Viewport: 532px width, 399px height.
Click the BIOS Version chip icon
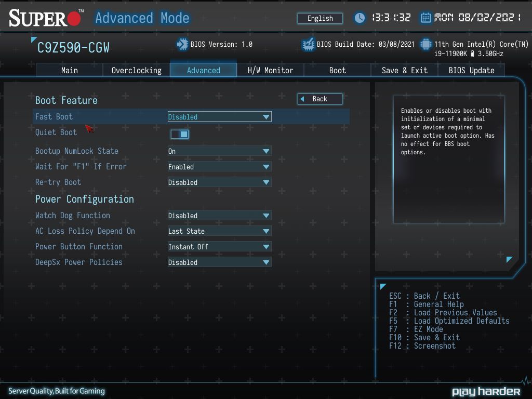(x=182, y=44)
